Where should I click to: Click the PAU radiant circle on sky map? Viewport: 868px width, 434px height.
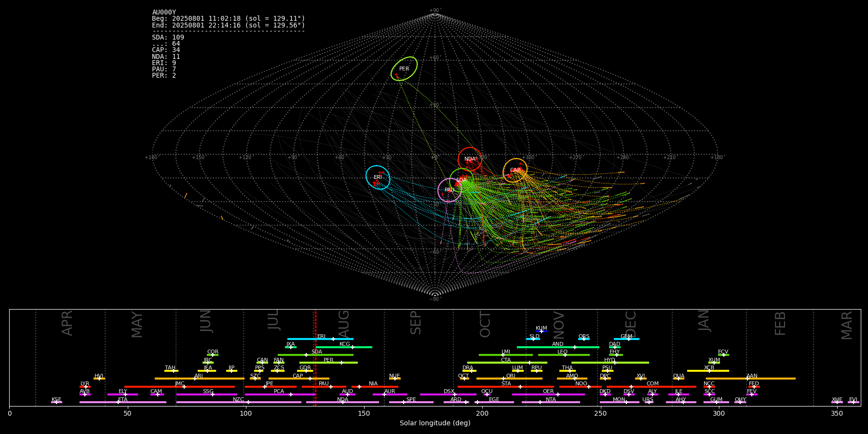[x=449, y=190]
